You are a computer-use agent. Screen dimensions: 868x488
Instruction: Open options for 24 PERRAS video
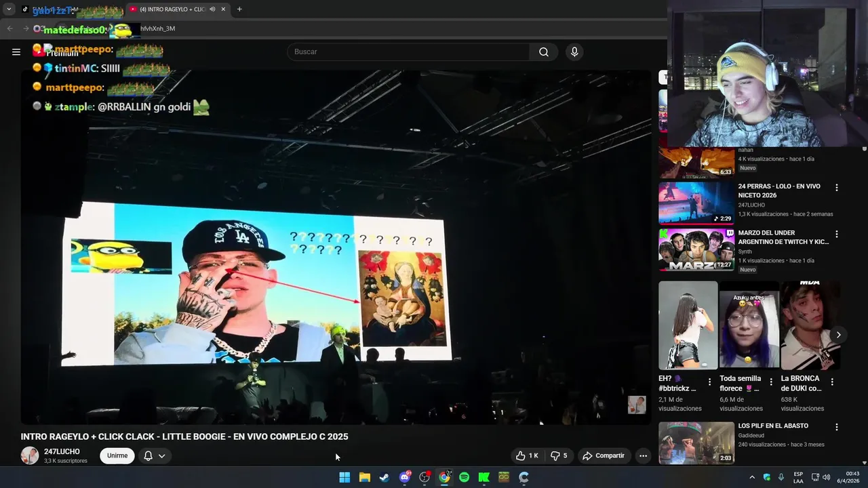[x=837, y=188]
